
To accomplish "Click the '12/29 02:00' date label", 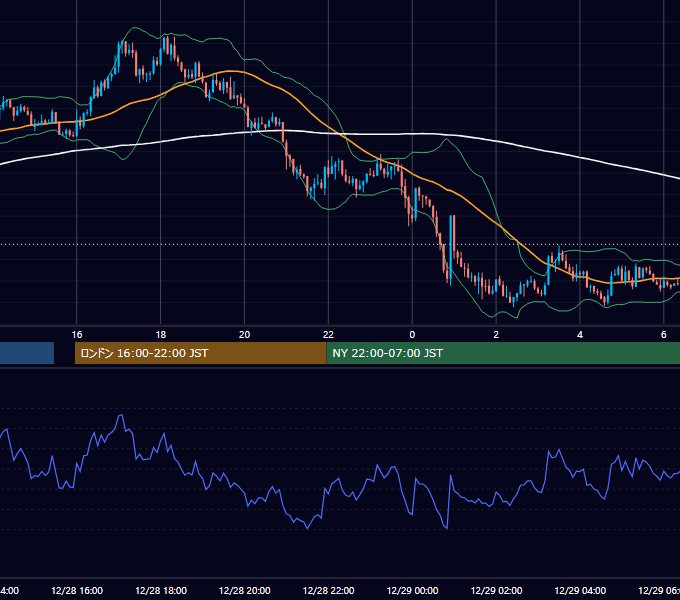I will pos(496,591).
